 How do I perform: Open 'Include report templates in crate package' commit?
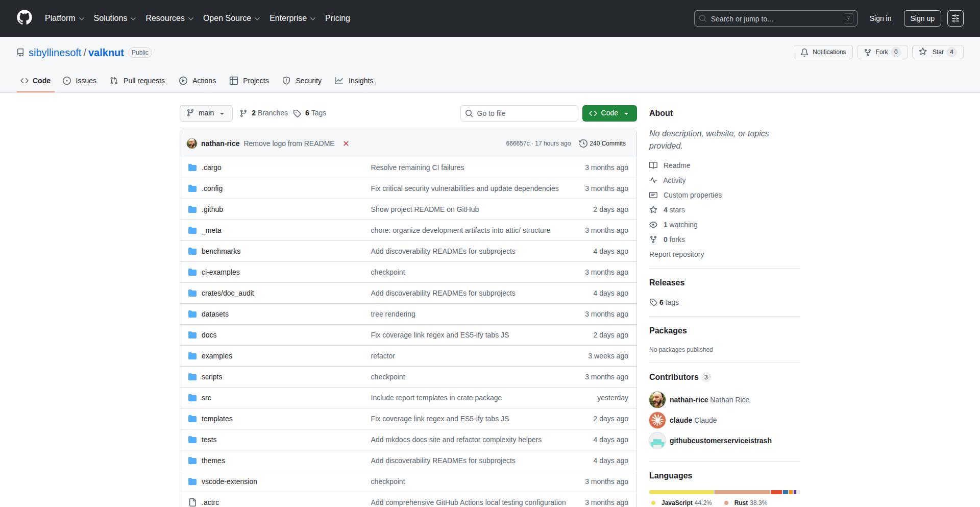click(436, 398)
